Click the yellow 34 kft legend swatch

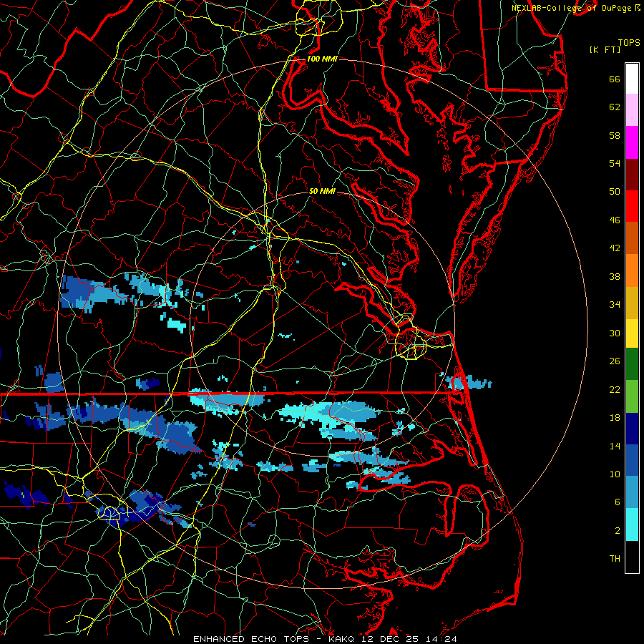pyautogui.click(x=632, y=333)
